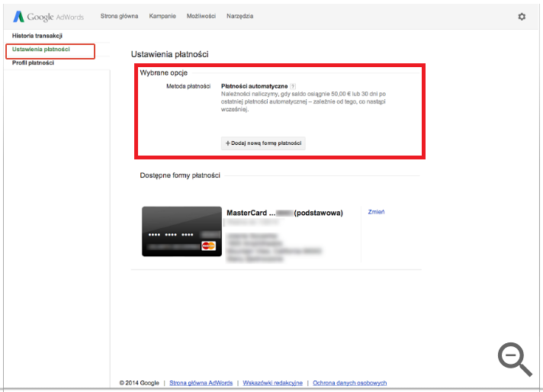Viewport: 543px width, 392px height.
Task: Click the Dodaj nową formę płatności button
Action: click(x=263, y=143)
